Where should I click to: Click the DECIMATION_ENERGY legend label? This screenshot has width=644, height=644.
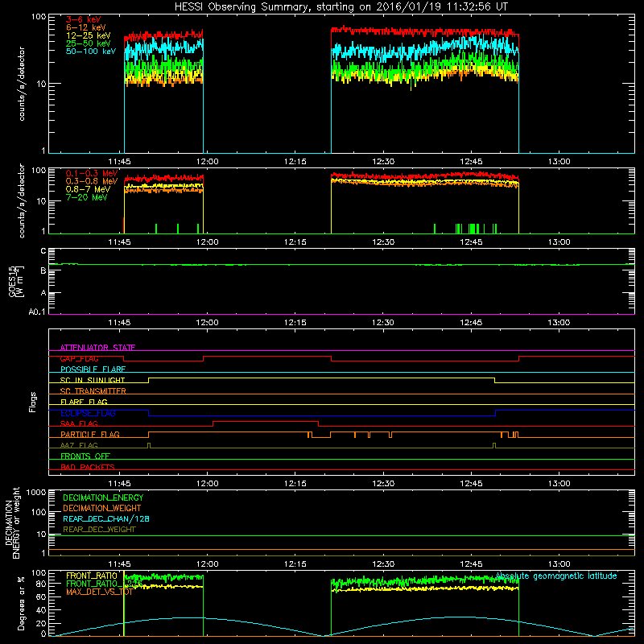pyautogui.click(x=103, y=497)
